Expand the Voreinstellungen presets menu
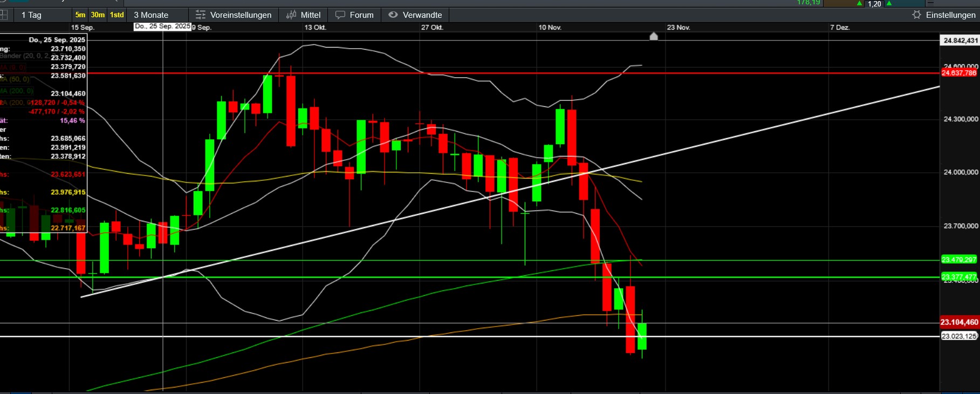The height and width of the screenshot is (394, 980). pyautogui.click(x=241, y=15)
